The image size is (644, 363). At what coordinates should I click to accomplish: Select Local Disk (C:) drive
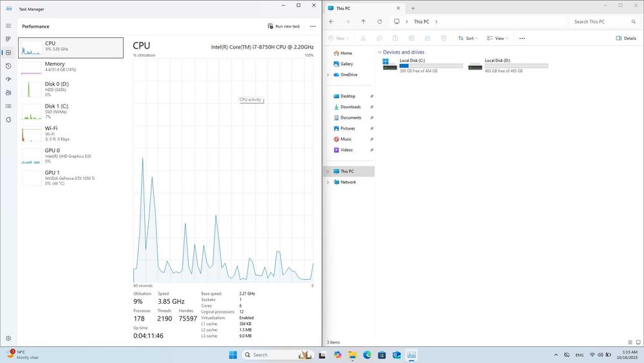[422, 65]
